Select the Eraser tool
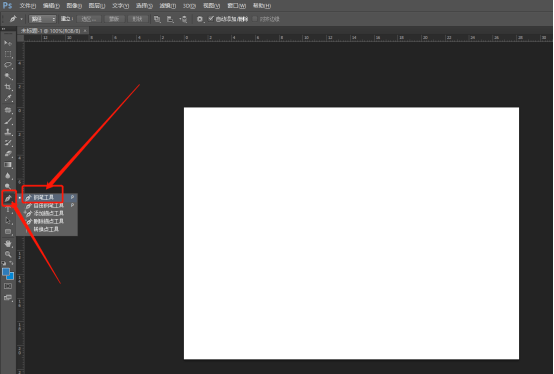 pos(8,154)
